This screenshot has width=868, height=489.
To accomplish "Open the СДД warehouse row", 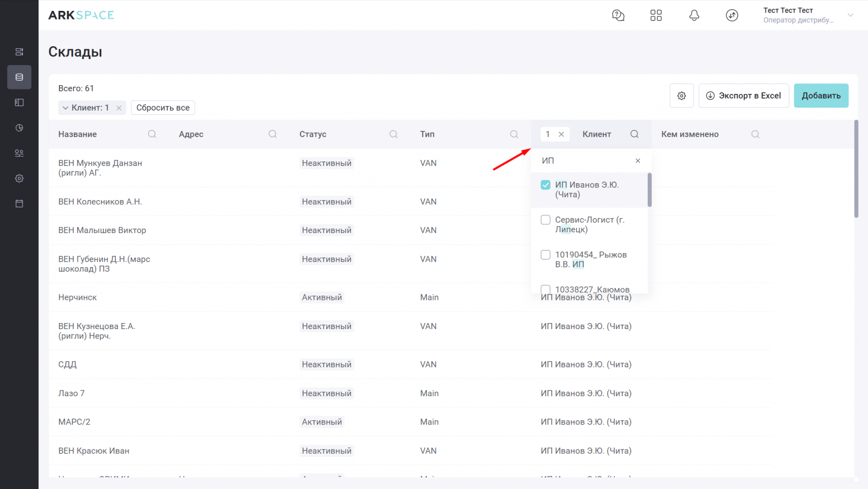I will tap(411, 365).
